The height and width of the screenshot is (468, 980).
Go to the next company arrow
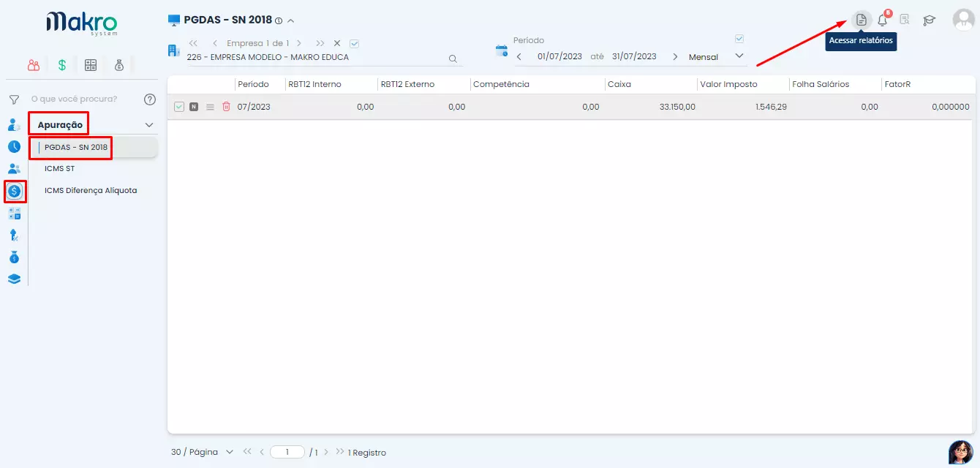pos(299,44)
